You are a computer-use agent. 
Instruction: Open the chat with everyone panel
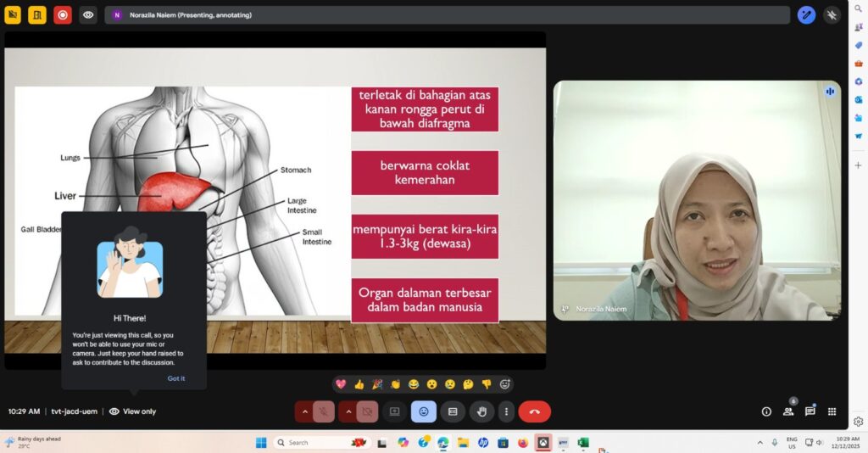tap(810, 411)
